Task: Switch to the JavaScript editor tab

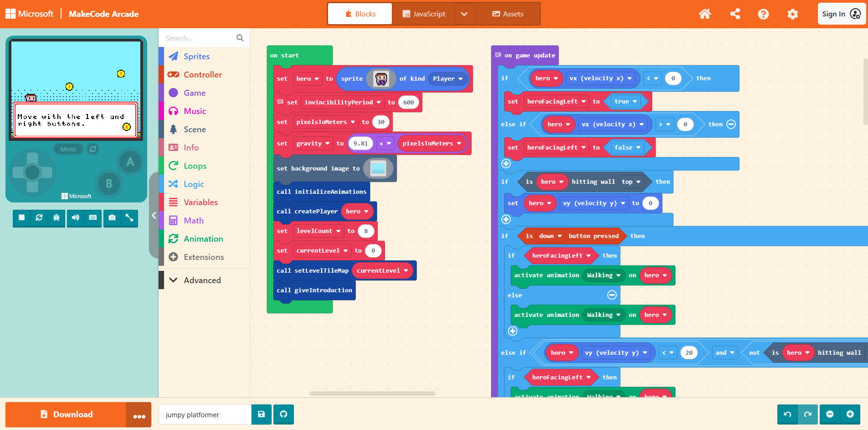Action: click(423, 14)
